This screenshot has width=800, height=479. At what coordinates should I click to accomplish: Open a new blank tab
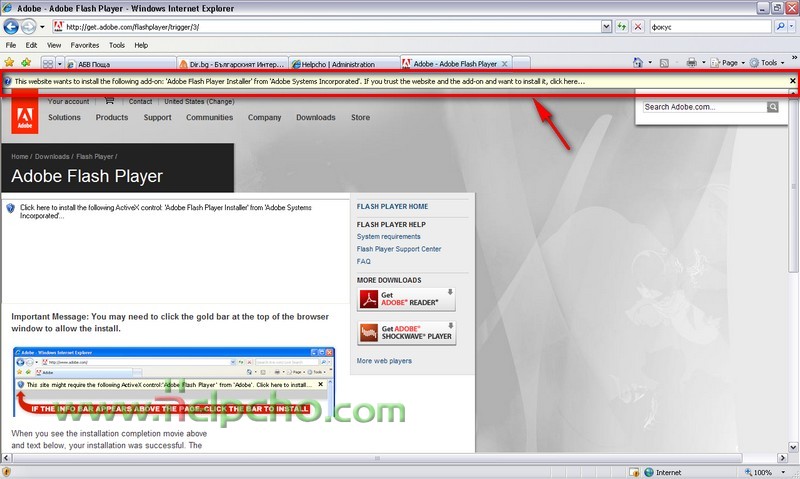521,63
